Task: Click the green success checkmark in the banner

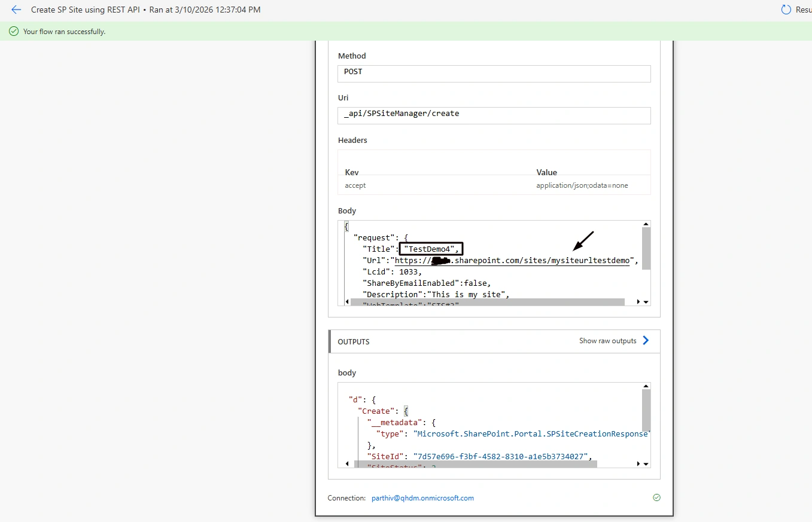Action: pos(14,31)
